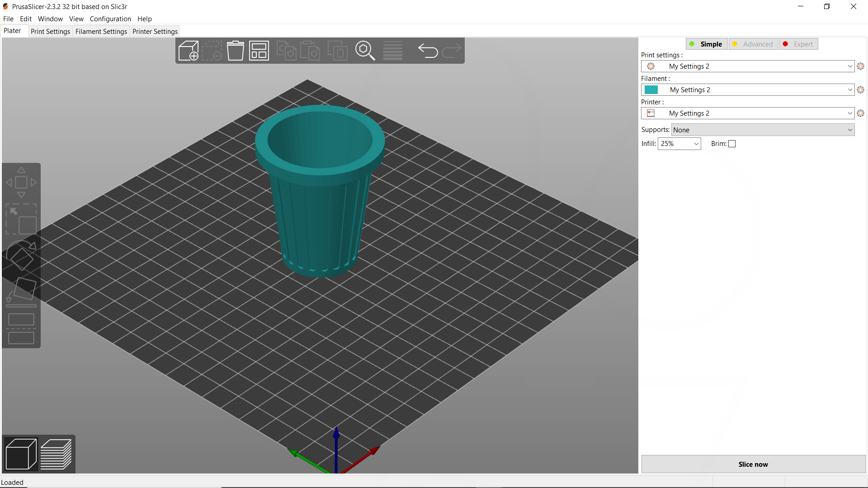Edit filament preset cog icon
Viewport: 868px width, 488px height.
[x=861, y=90]
